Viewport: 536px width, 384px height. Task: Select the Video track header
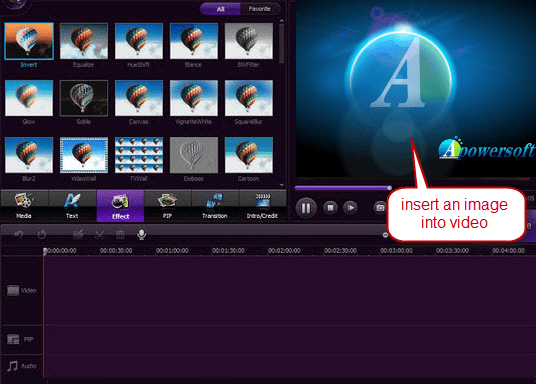tap(22, 290)
